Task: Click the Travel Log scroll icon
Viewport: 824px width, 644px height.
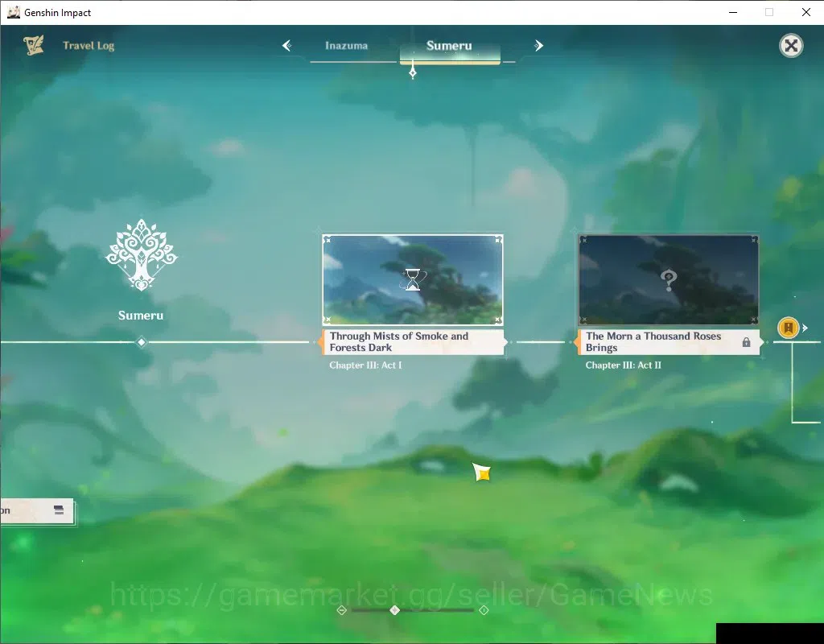Action: point(34,46)
